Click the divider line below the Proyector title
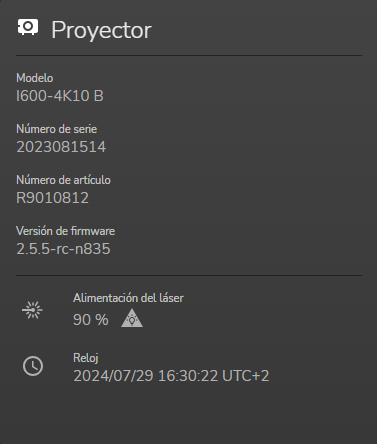The height and width of the screenshot is (444, 377). coord(189,55)
